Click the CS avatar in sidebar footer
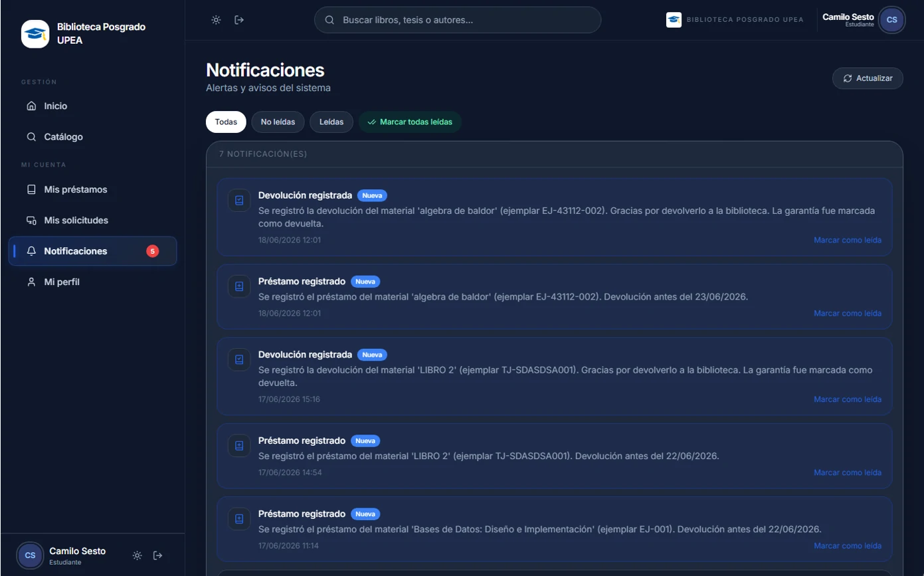This screenshot has height=576, width=924. [x=30, y=555]
